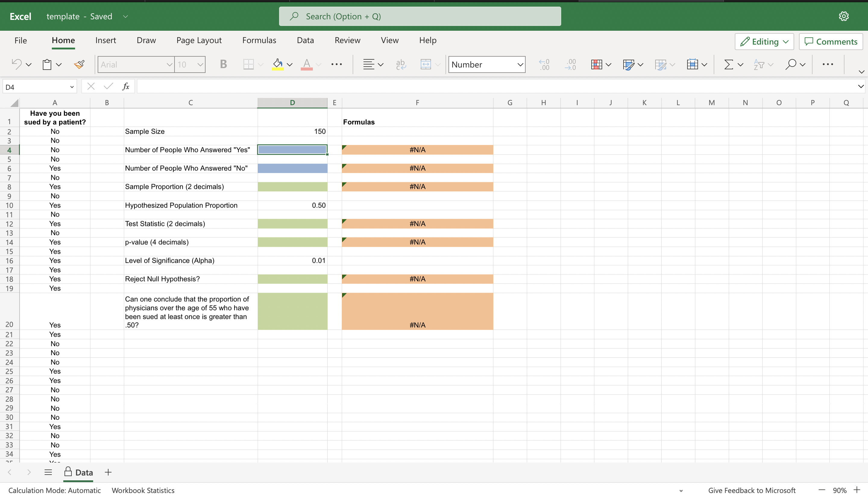Click Workbook Statistics in the status bar
868x496 pixels.
coord(143,490)
